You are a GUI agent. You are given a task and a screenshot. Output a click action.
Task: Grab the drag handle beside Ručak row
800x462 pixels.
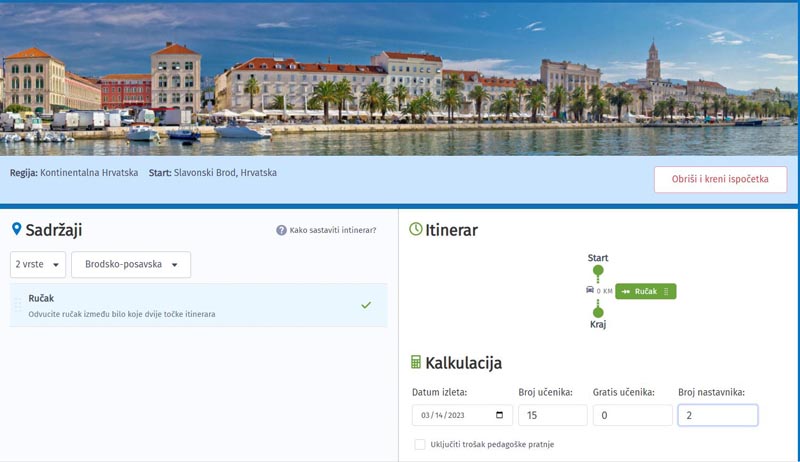[x=17, y=305]
